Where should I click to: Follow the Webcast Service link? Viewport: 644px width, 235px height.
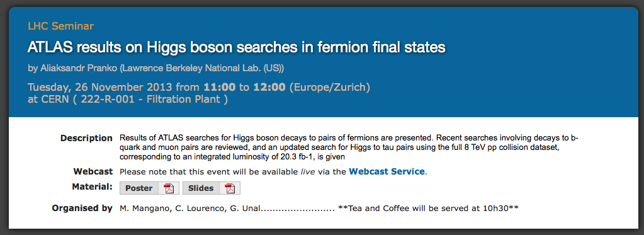click(x=387, y=172)
